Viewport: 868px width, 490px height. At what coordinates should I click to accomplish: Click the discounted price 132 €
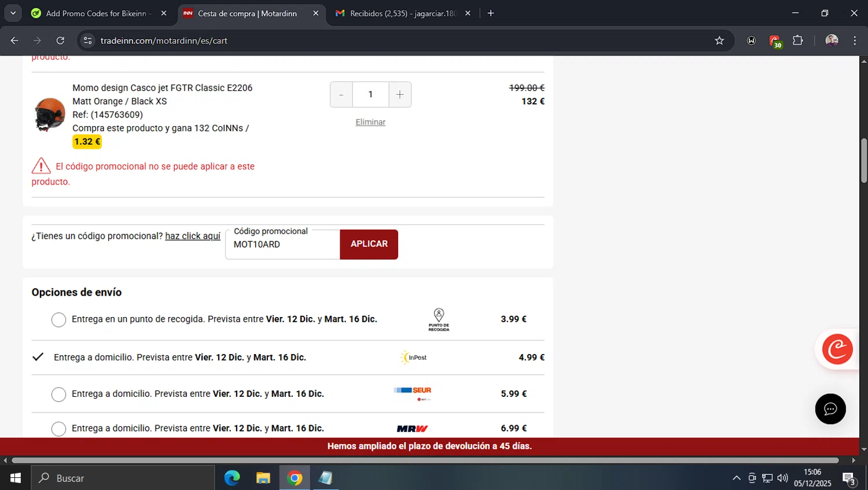(x=533, y=101)
